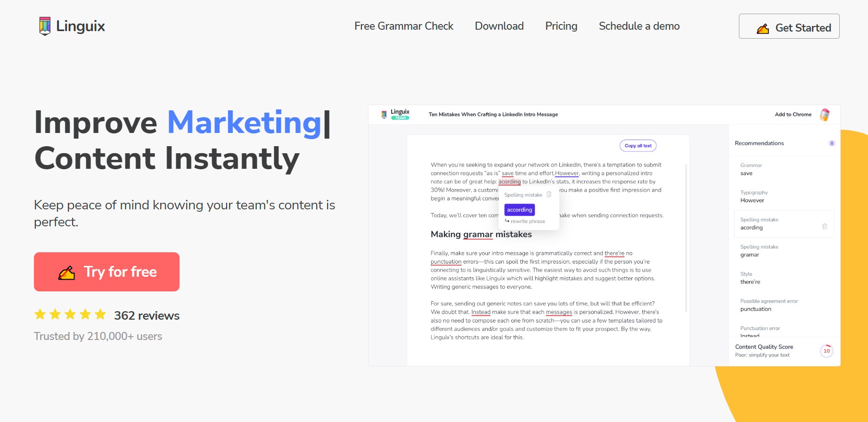Click the underlined word 'punctuation' in the text
The image size is (868, 422).
[x=446, y=262]
